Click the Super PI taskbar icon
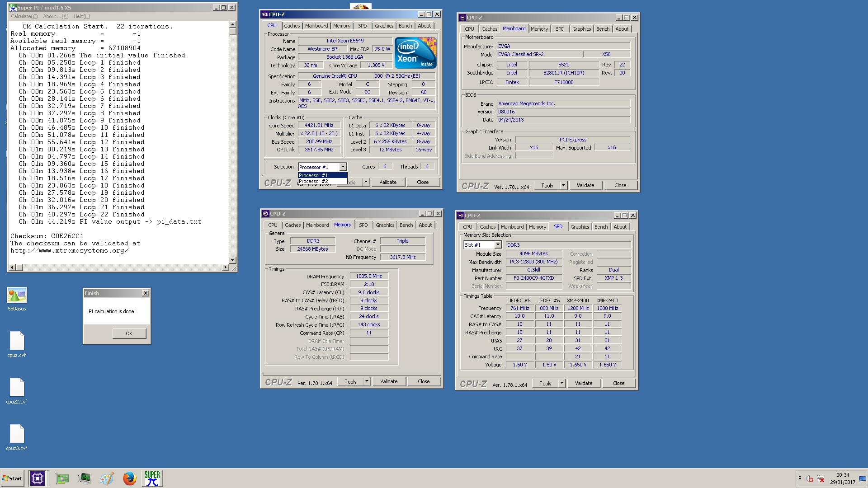Viewport: 868px width, 488px height. [x=152, y=478]
